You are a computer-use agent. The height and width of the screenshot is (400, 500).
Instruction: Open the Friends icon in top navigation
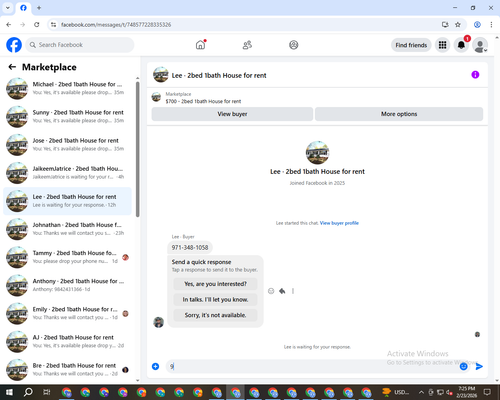point(247,45)
